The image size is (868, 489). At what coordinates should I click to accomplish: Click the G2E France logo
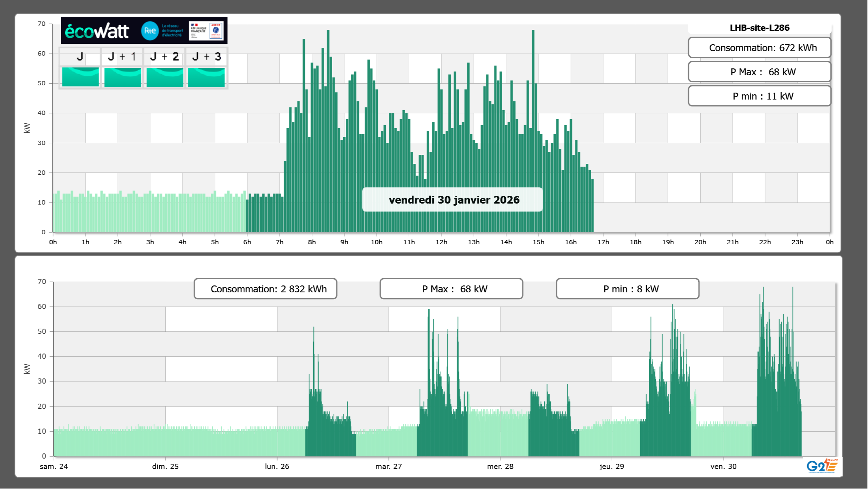[x=822, y=466]
